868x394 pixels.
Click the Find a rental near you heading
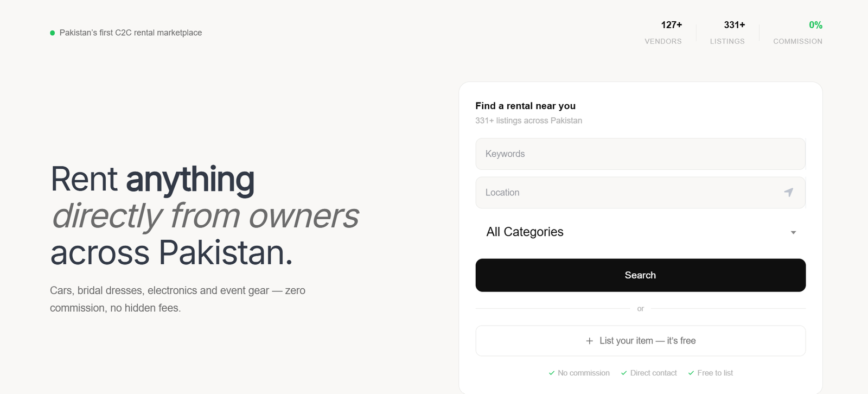[525, 106]
